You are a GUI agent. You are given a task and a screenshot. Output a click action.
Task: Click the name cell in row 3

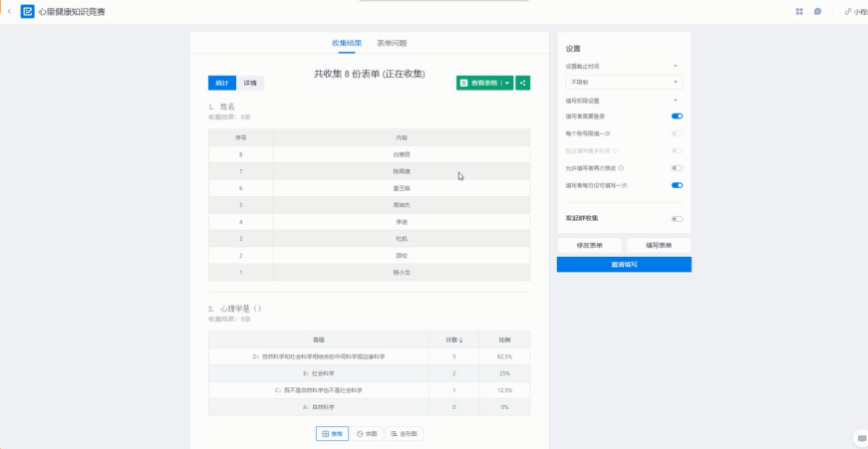(x=402, y=239)
